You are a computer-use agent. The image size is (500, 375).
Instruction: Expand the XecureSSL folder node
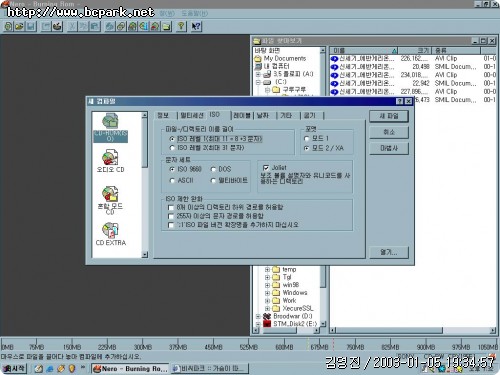pos(267,308)
